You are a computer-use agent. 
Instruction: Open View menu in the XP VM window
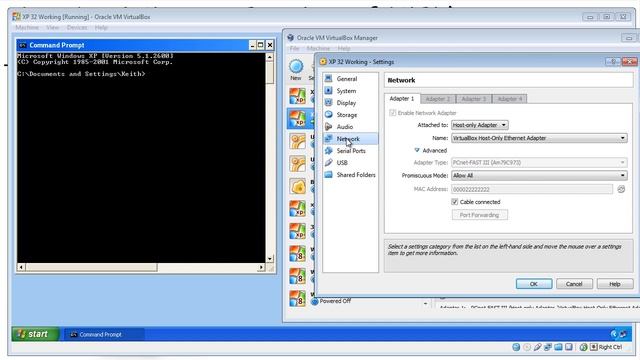tap(53, 27)
